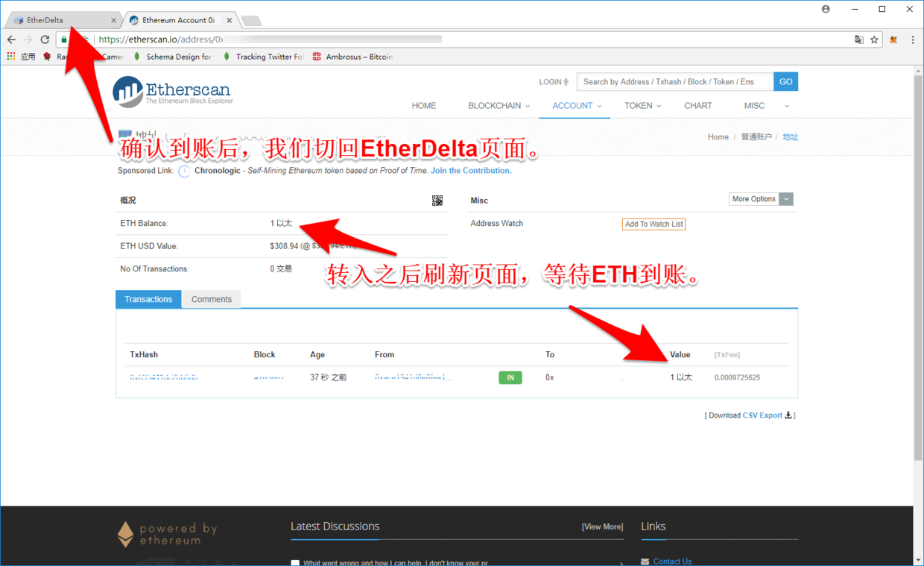Click the transaction hash link

pos(164,377)
